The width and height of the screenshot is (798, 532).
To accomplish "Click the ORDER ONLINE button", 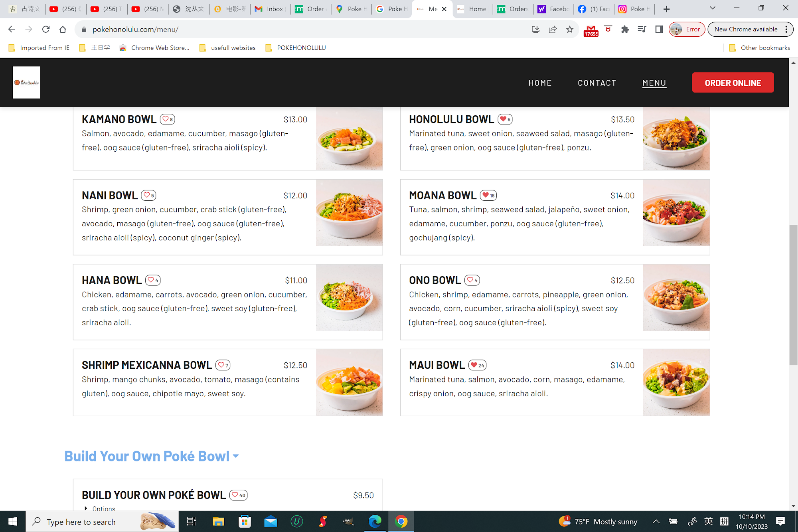I will (733, 83).
